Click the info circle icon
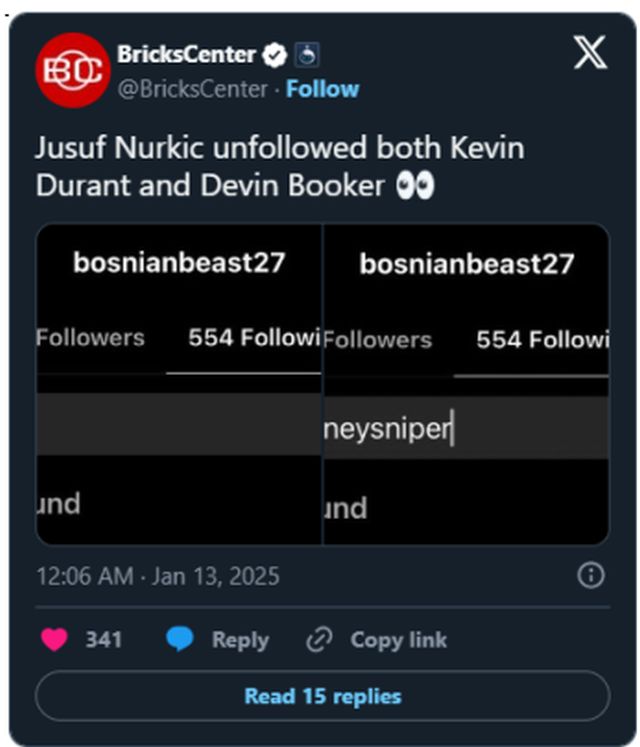Screen dimensions: 640x747 pyautogui.click(x=591, y=575)
